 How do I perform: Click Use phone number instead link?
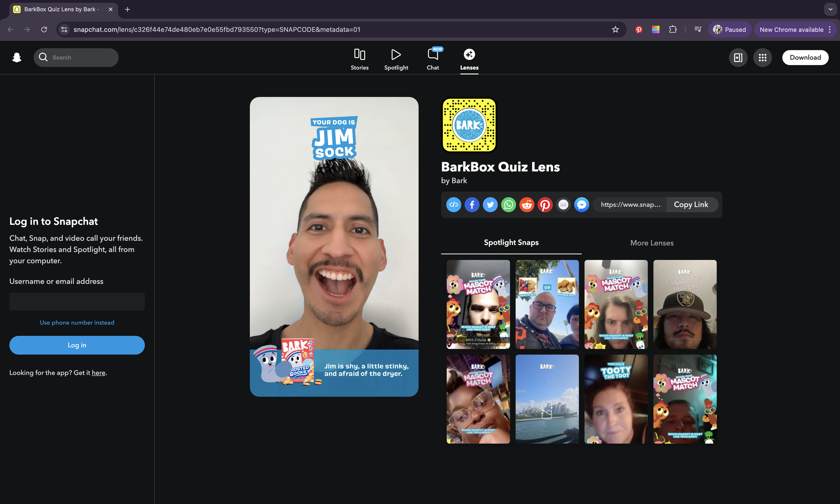pyautogui.click(x=77, y=322)
